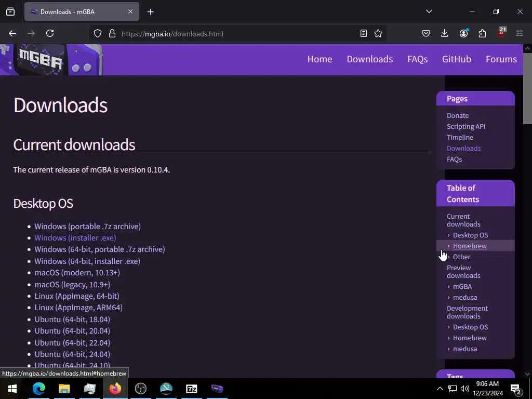
Task: Show hidden system tray icons
Action: click(x=440, y=389)
